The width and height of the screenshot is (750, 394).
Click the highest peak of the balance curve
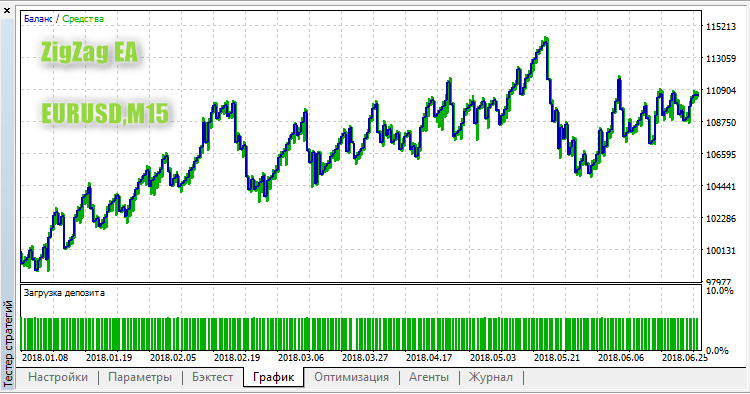[x=546, y=41]
